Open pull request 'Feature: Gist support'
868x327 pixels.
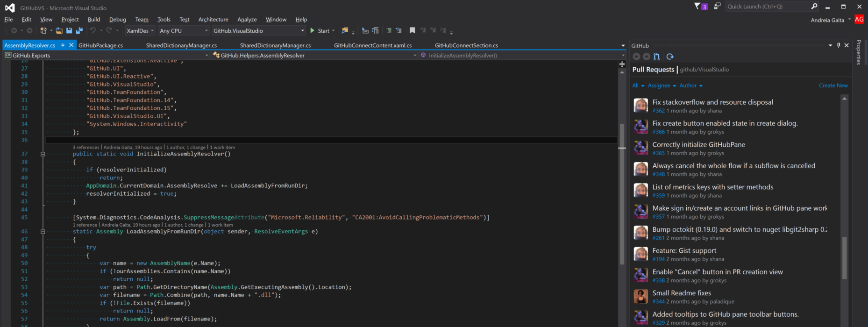684,251
